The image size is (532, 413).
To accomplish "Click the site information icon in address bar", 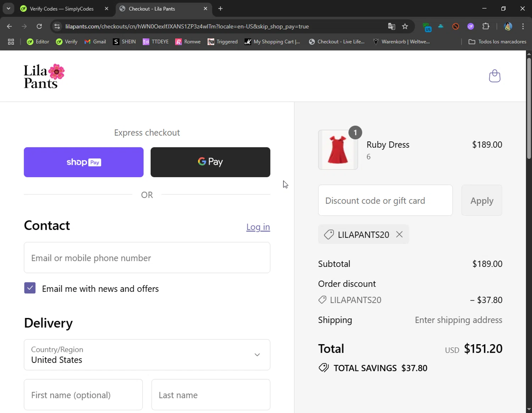I will (x=57, y=26).
